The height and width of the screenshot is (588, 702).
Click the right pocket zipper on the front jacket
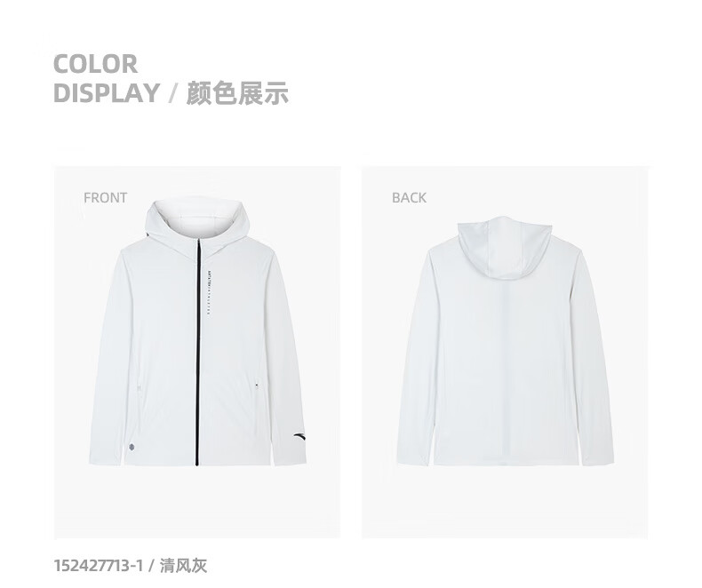pyautogui.click(x=257, y=385)
